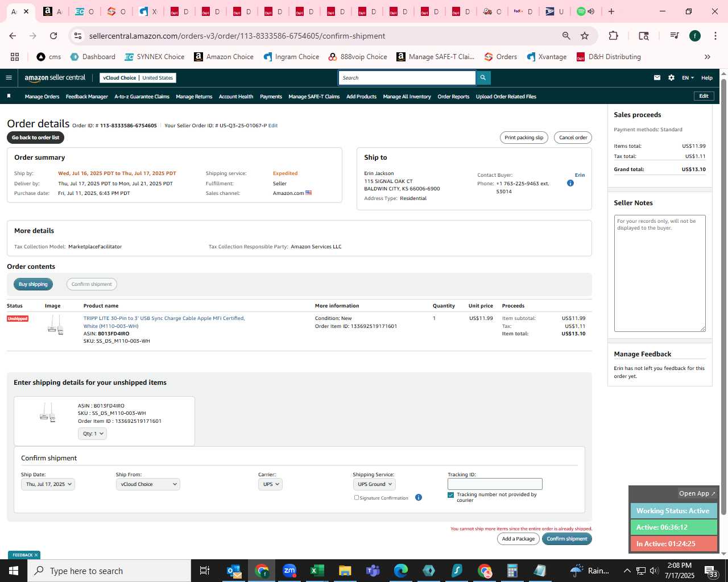This screenshot has width=728, height=582.
Task: Open the Chrome three-dot menu
Action: tap(715, 36)
